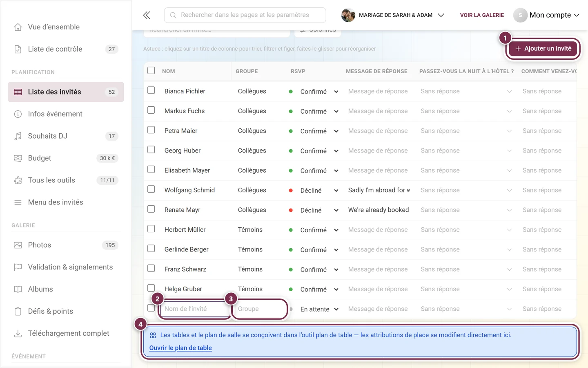This screenshot has width=588, height=368.
Task: Expand the Mon compte account menu
Action: 546,15
